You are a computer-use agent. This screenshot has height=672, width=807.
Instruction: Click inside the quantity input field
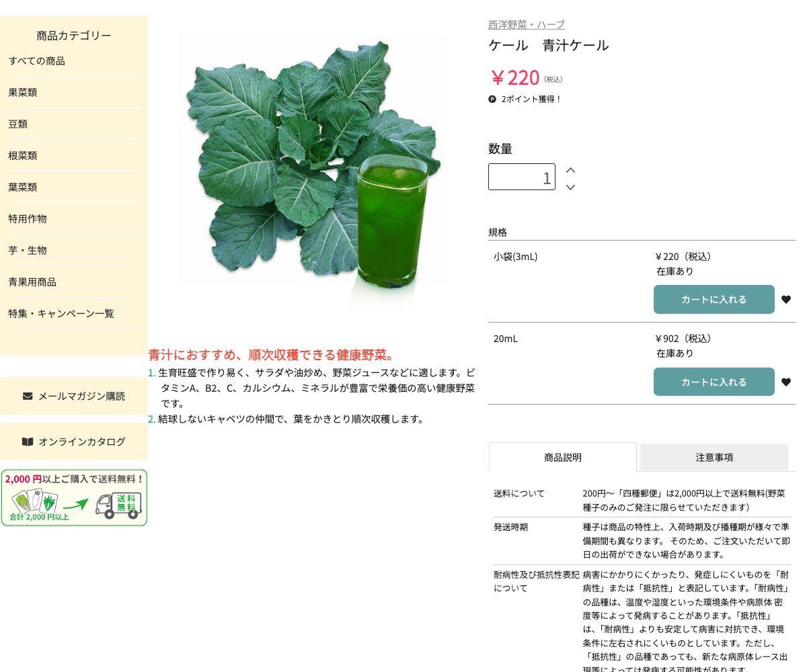click(x=522, y=177)
